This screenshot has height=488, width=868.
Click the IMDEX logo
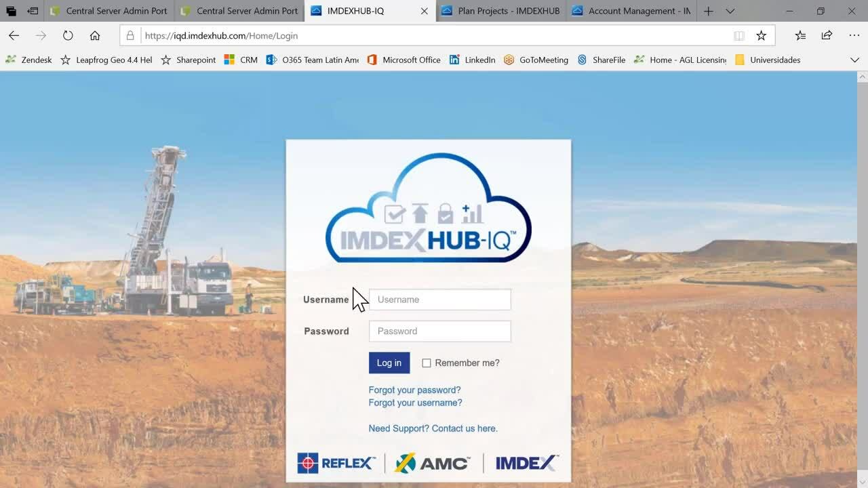[527, 463]
